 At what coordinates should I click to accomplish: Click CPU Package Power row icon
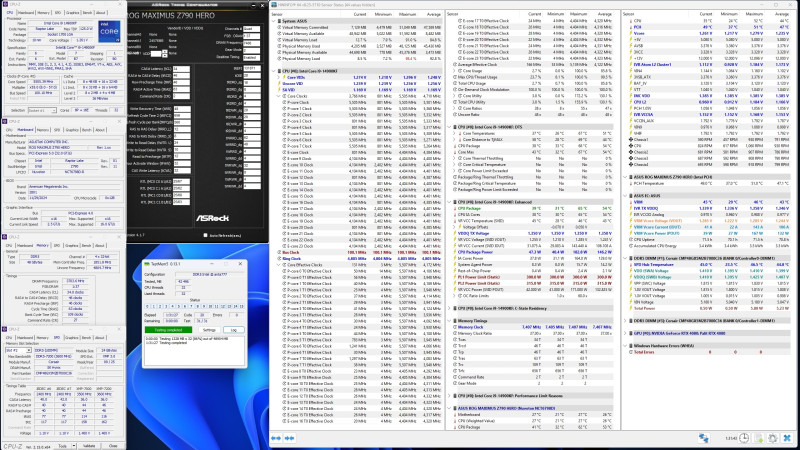[455, 252]
